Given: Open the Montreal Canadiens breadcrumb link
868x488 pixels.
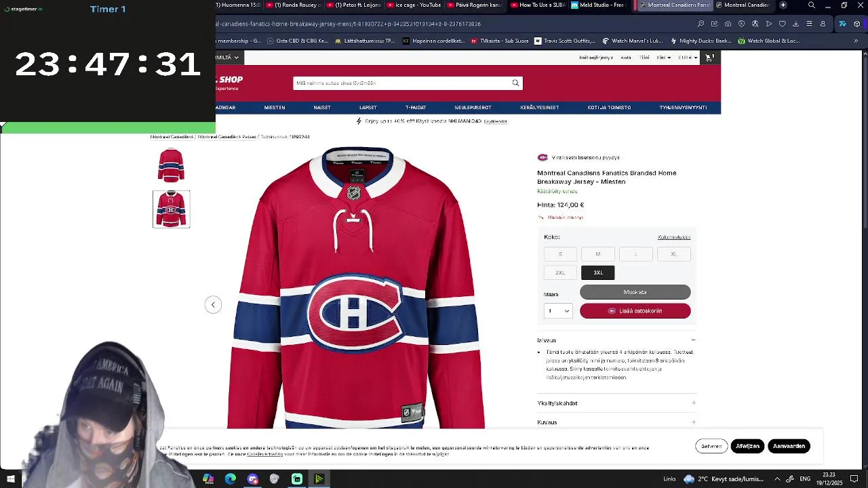Looking at the screenshot, I should coord(172,137).
